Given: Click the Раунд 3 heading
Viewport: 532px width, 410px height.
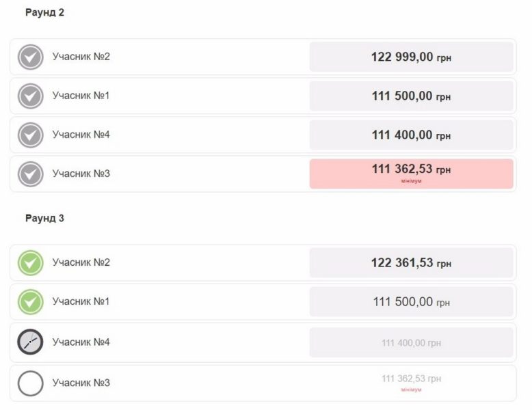Looking at the screenshot, I should (x=45, y=219).
